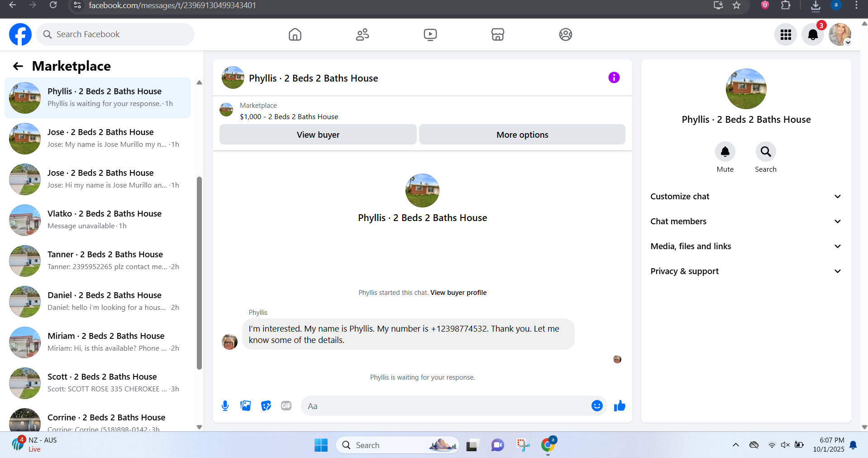Go back from Marketplace chats
This screenshot has height=458, width=868.
(18, 66)
